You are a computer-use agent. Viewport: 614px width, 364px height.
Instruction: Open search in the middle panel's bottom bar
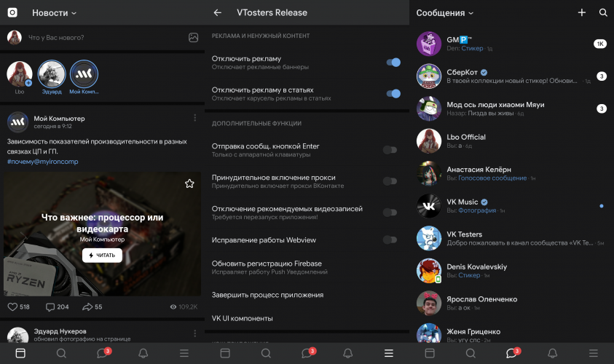(x=266, y=353)
